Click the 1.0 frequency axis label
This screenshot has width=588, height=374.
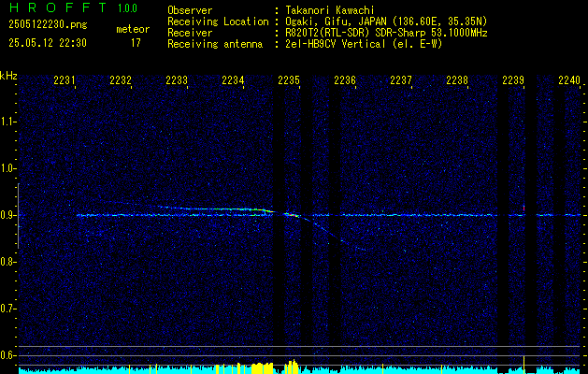coord(7,168)
